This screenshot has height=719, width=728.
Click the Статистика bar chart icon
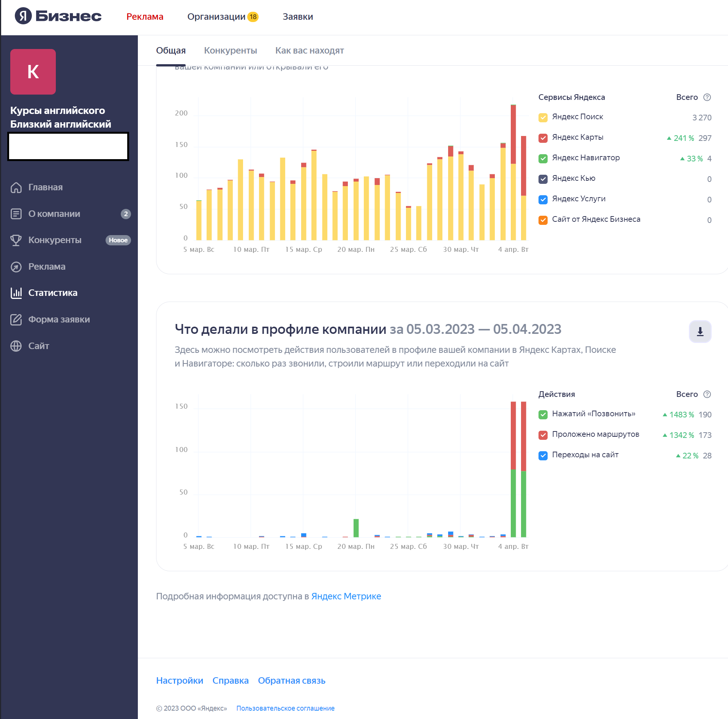click(x=16, y=293)
